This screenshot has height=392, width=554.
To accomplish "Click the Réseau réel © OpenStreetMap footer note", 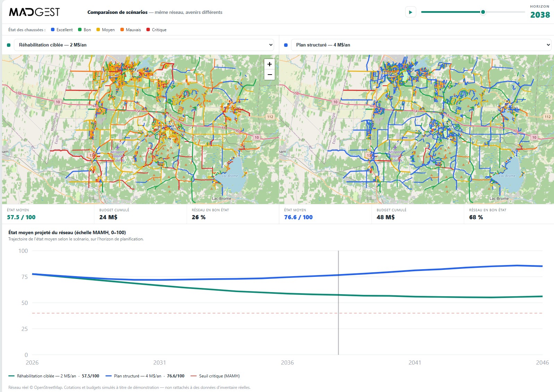I will tap(129, 387).
